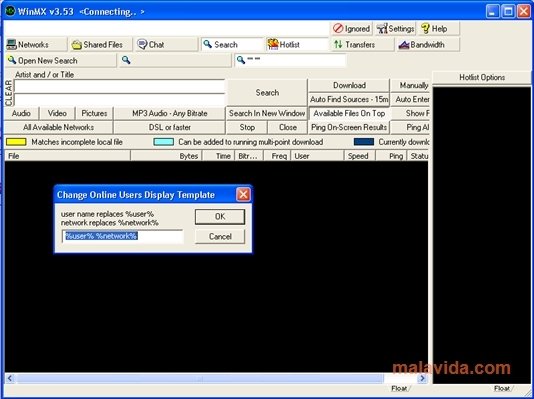Click the horizontal scrollbar left arrow
Viewport: 534px width, 399px height.
(x=10, y=378)
